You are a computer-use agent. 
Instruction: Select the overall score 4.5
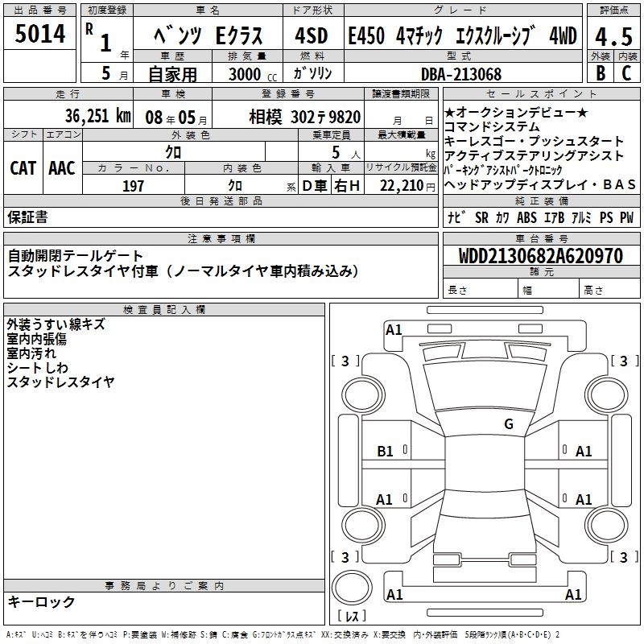(613, 36)
